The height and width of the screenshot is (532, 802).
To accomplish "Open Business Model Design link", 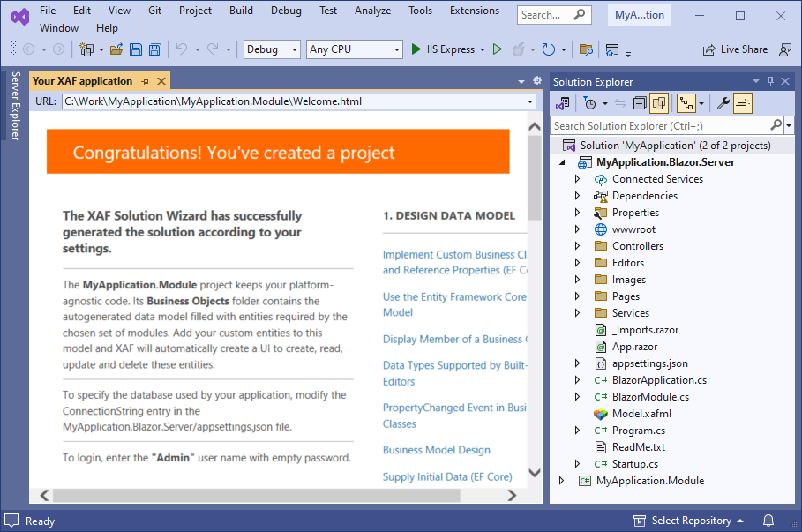I will [x=437, y=450].
